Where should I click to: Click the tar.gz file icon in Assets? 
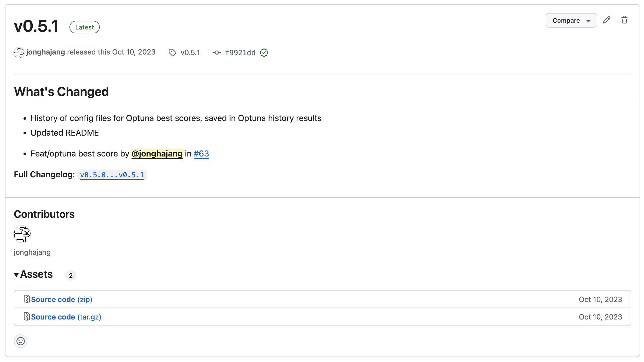pos(26,316)
